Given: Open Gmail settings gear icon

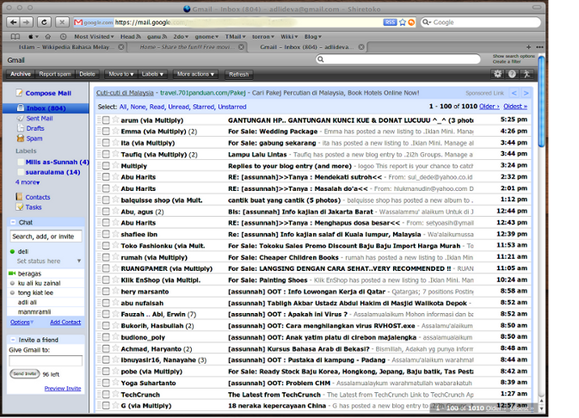Looking at the screenshot, I should [x=498, y=74].
